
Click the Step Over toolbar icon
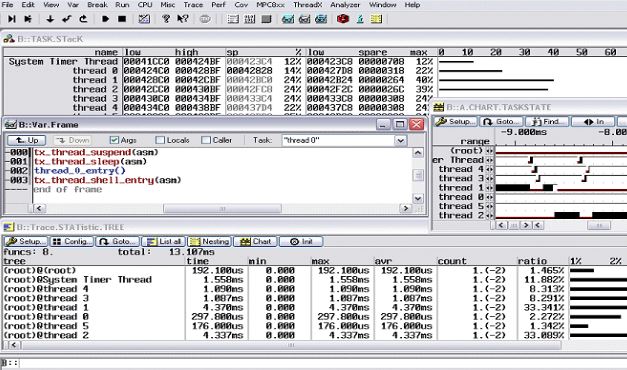pos(28,19)
